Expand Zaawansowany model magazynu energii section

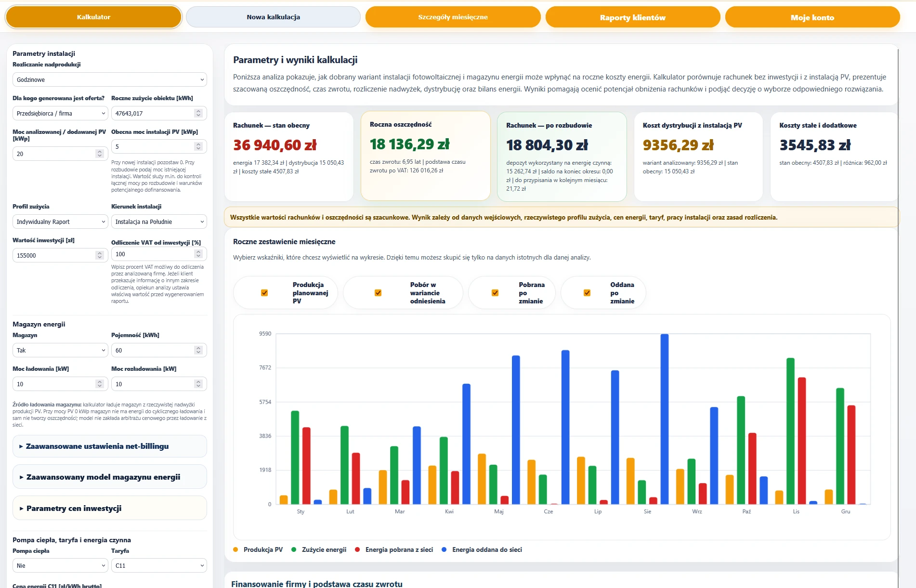[x=110, y=477]
